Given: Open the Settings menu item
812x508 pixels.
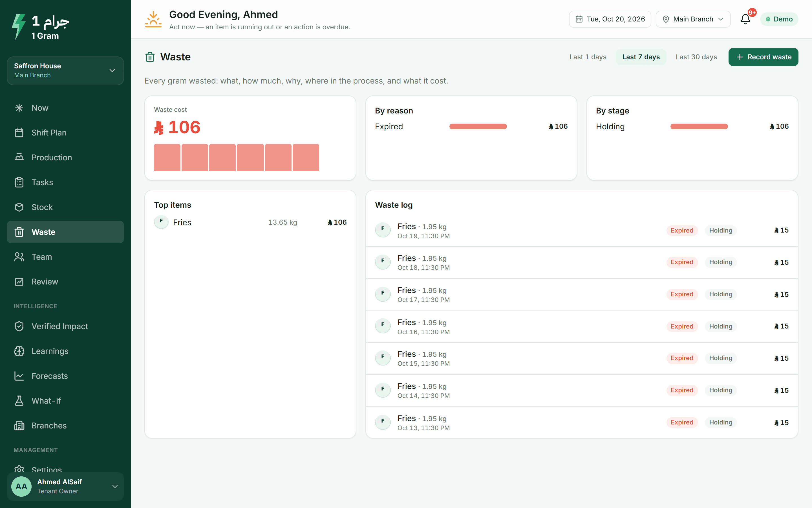Looking at the screenshot, I should click(65, 469).
